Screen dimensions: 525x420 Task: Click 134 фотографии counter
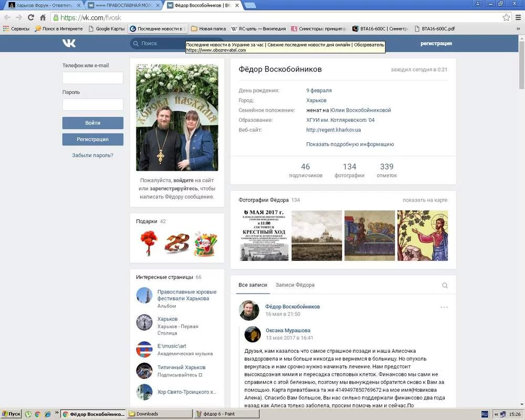pos(349,170)
